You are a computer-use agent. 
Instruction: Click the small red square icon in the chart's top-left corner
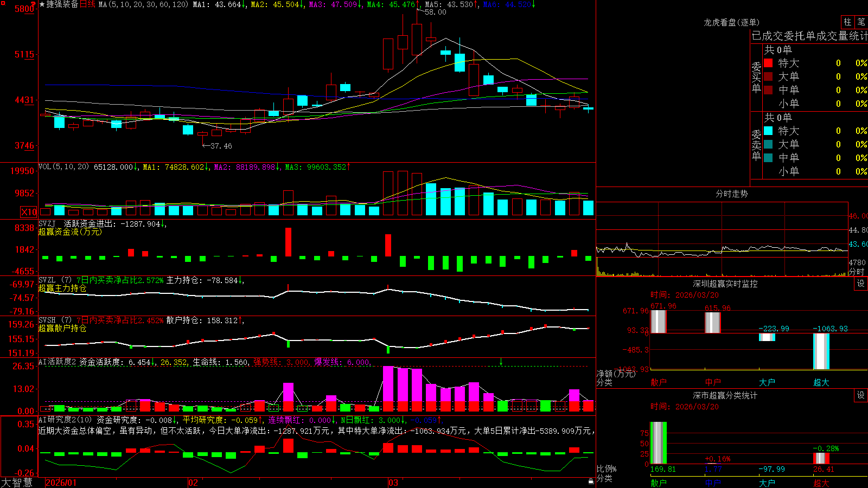(x=2, y=2)
